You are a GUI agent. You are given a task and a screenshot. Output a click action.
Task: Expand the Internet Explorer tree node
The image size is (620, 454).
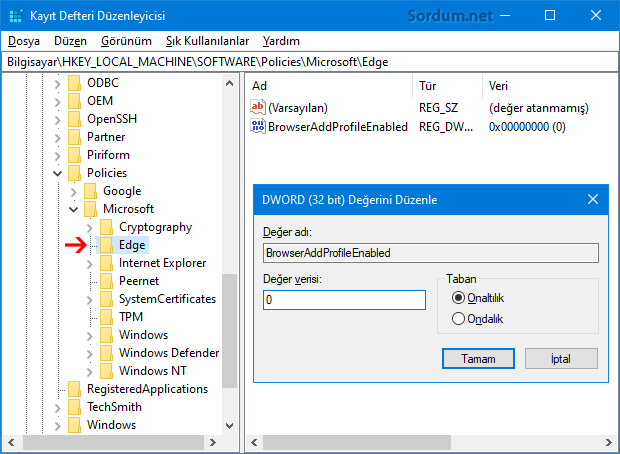click(x=90, y=264)
